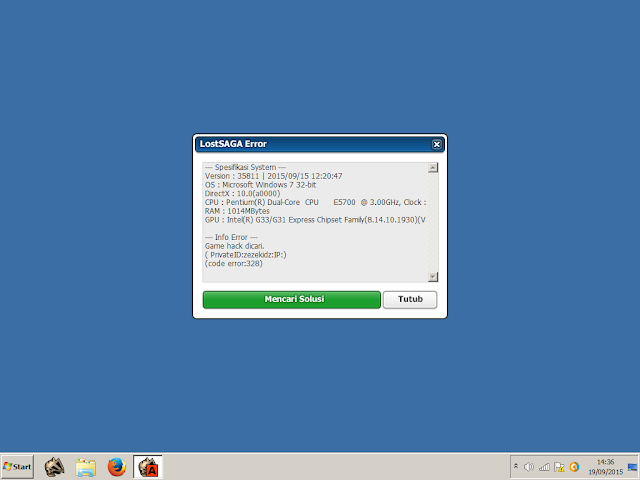The width and height of the screenshot is (640, 480).
Task: Click the CPU Pentium Dual-Core line
Action: pyautogui.click(x=316, y=202)
